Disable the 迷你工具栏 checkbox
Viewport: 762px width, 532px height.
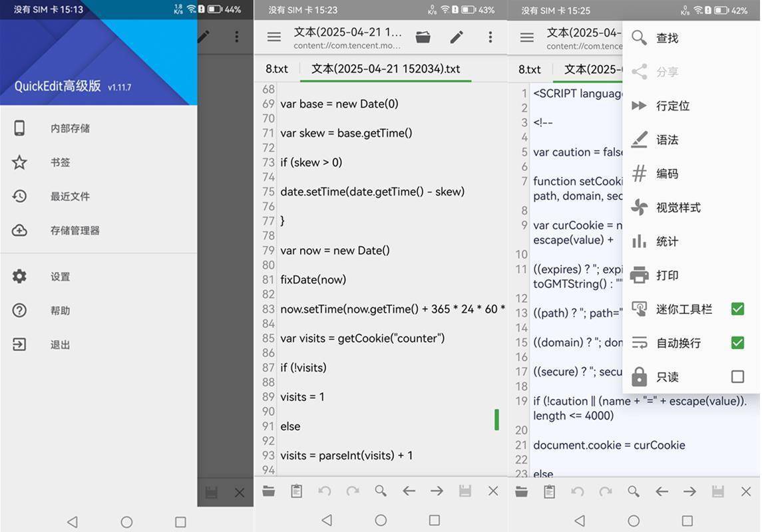(737, 309)
